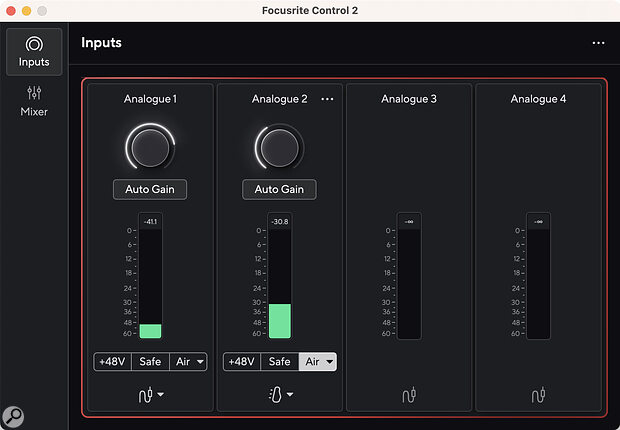Click the -41.1 peak reading on Analogue 1
This screenshot has width=620, height=430.
(150, 222)
